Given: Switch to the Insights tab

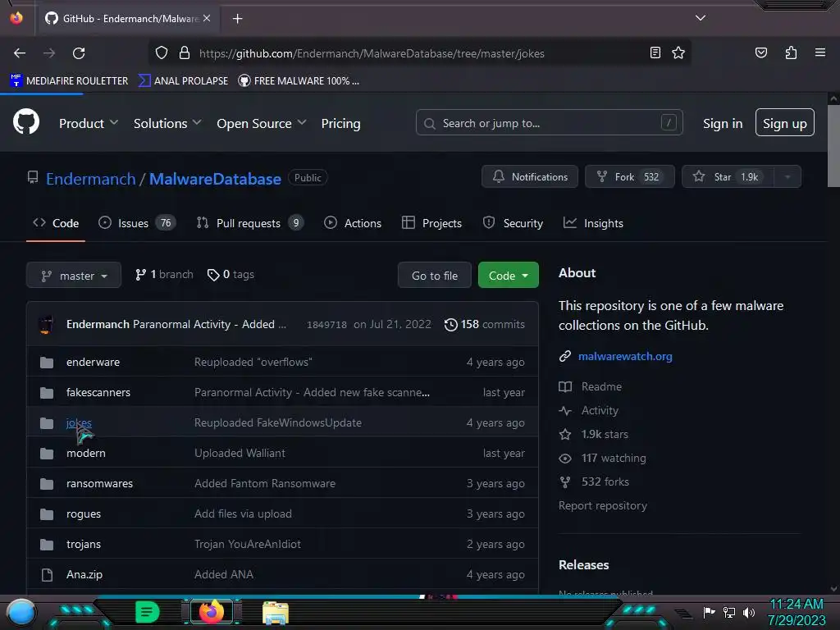Looking at the screenshot, I should pos(593,223).
